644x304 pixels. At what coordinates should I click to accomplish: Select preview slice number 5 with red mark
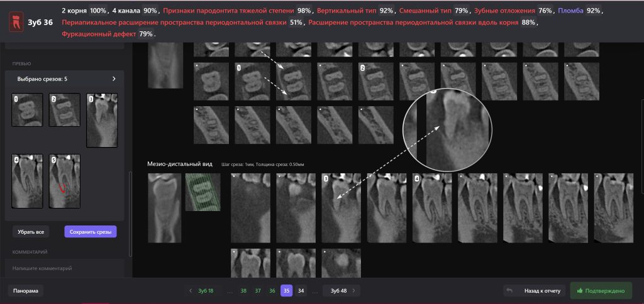tap(65, 181)
